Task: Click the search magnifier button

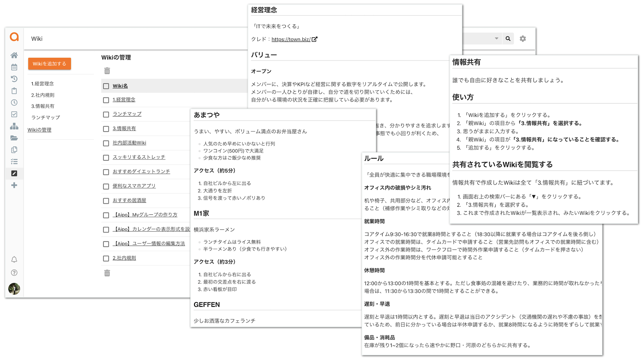Action: pos(508,39)
